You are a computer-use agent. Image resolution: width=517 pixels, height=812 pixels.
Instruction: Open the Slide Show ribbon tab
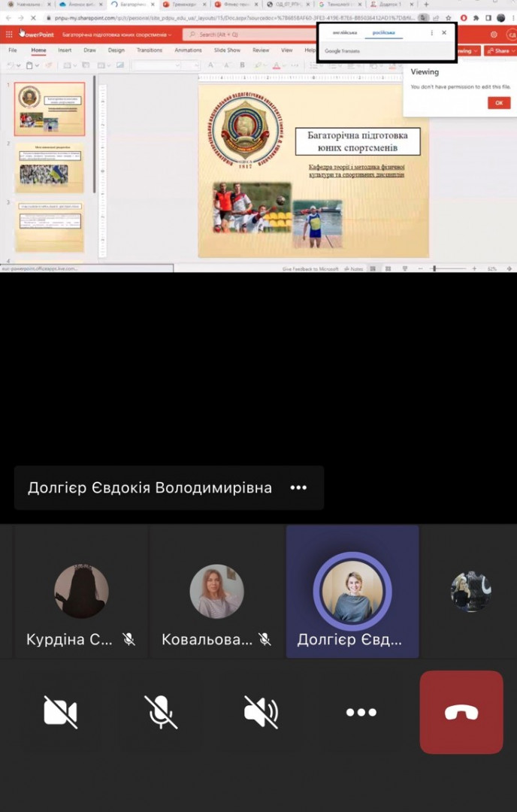tap(227, 50)
